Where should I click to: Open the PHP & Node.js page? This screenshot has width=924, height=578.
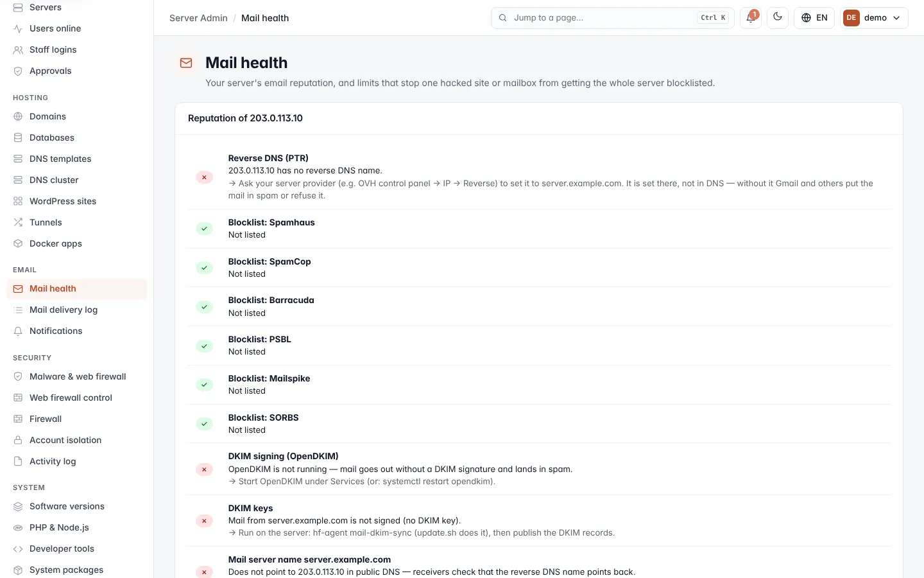click(x=76, y=527)
